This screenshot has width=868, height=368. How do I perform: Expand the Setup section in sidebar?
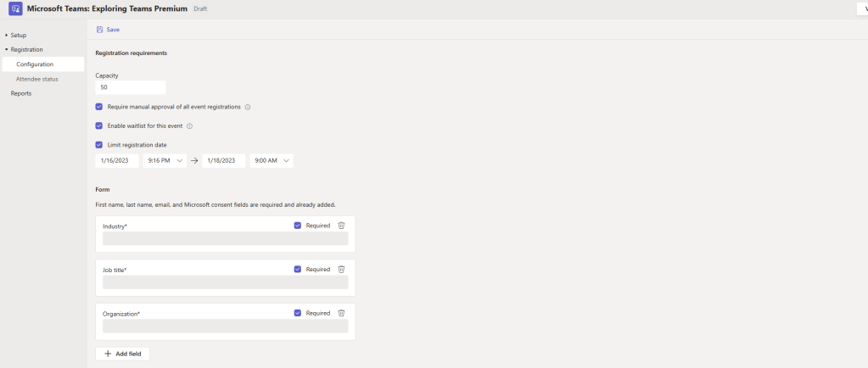pos(6,36)
